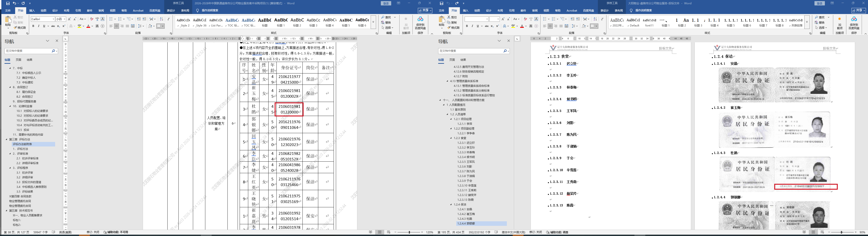Show paragraph marks in the right window
This screenshot has width=868, height=236.
pos(602,19)
